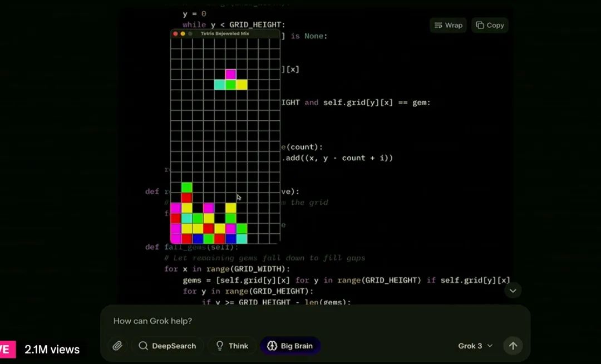The width and height of the screenshot is (601, 364).
Task: Click the Tetris Bejeweled Mix title bar
Action: click(x=225, y=34)
